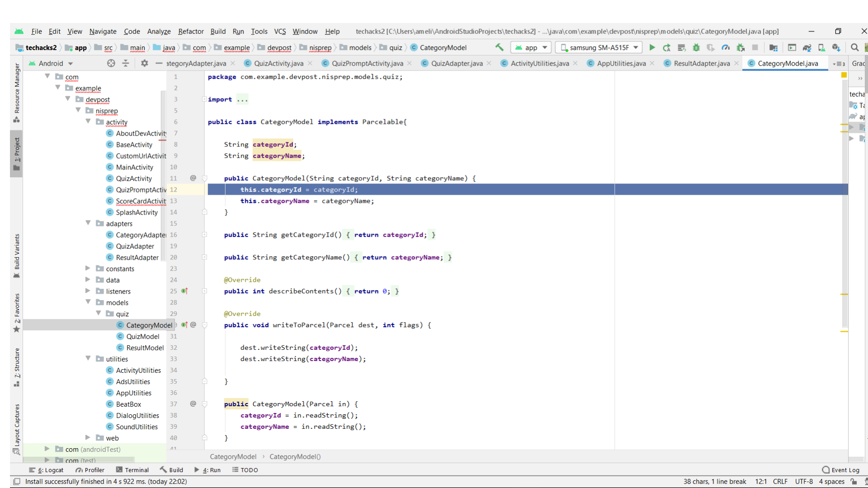Select QuizModel in the project tree
Screen dimensions: 868x488
[x=142, y=336]
